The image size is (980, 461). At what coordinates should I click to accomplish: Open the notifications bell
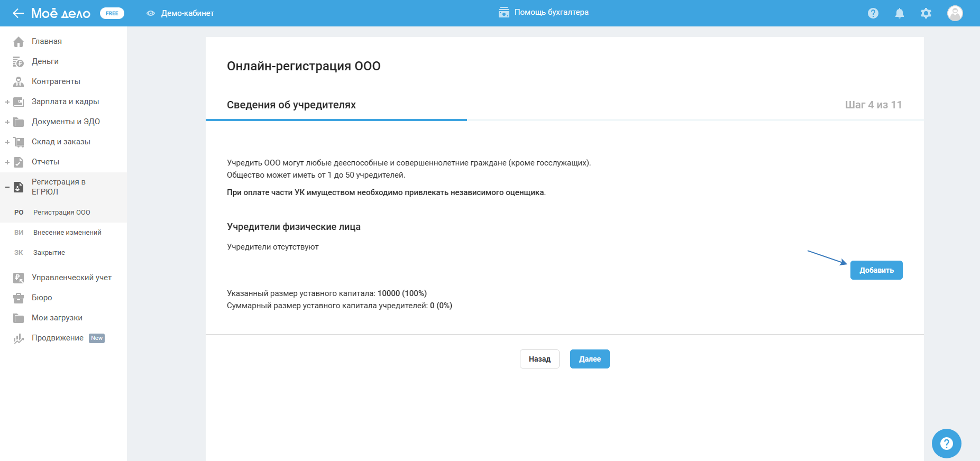899,13
